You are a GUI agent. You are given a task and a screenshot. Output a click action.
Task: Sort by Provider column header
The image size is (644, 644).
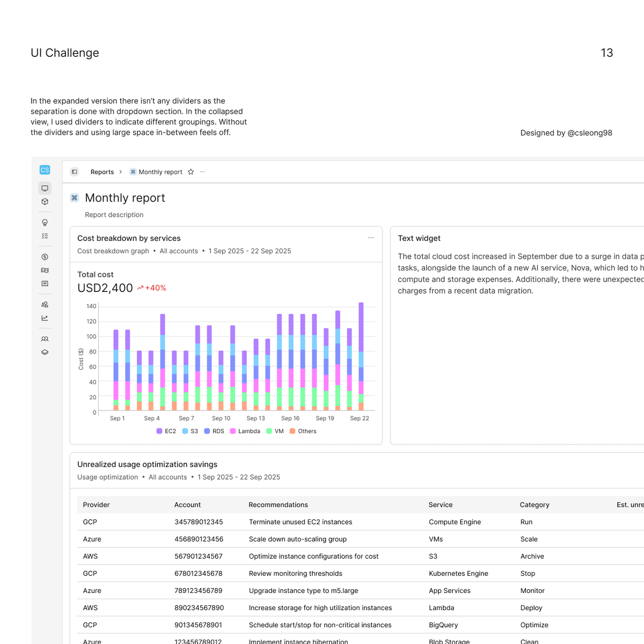pos(97,505)
